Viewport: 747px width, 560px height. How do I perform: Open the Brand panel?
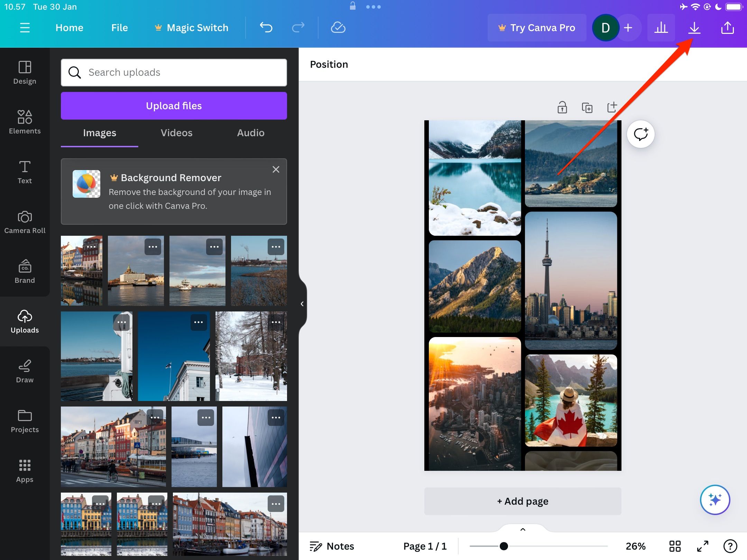click(25, 272)
